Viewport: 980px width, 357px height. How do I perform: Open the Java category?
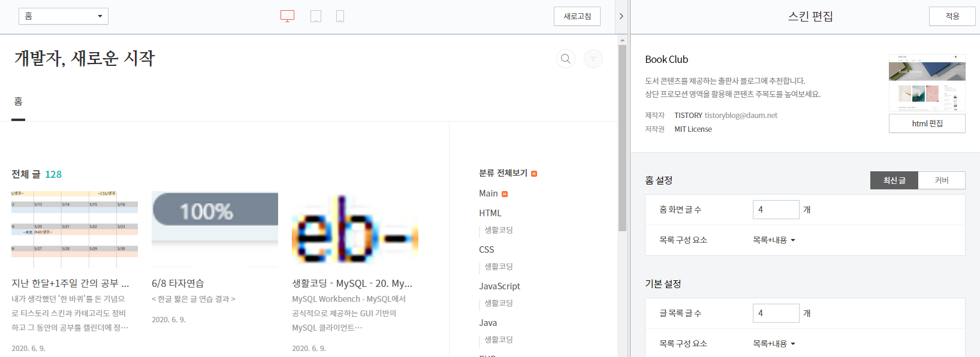click(x=488, y=323)
